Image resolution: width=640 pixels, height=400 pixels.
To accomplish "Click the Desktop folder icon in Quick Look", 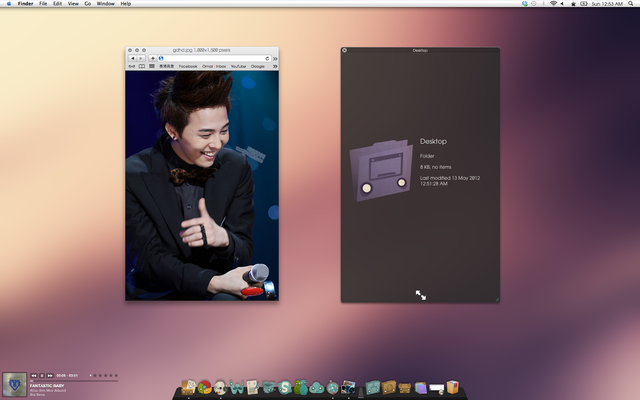I will pos(381,170).
